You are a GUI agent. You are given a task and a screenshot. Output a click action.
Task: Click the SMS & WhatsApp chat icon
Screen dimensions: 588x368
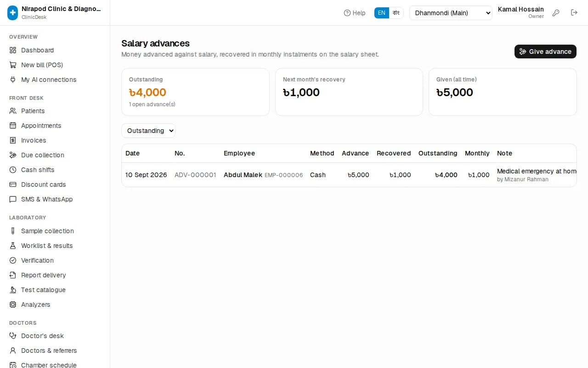click(x=13, y=199)
